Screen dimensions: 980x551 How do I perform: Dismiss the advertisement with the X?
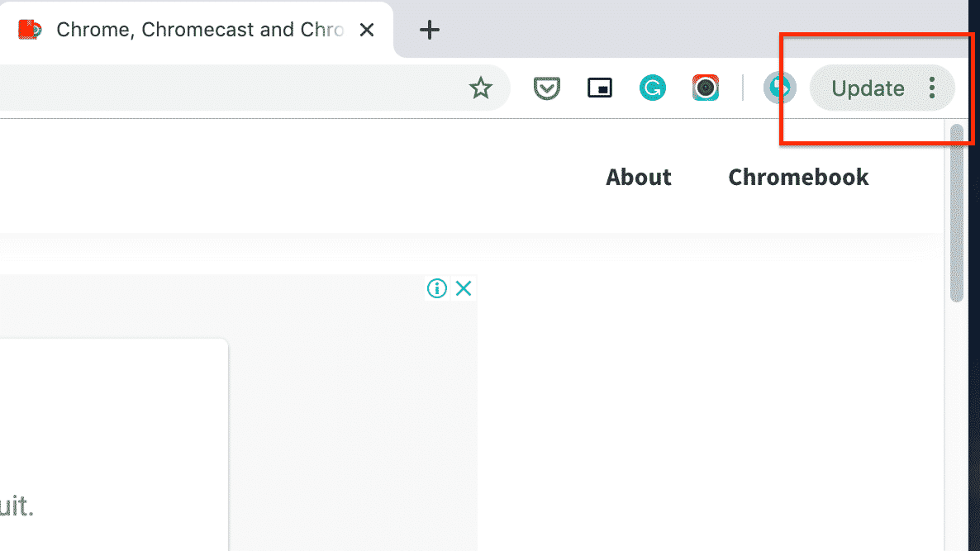464,288
